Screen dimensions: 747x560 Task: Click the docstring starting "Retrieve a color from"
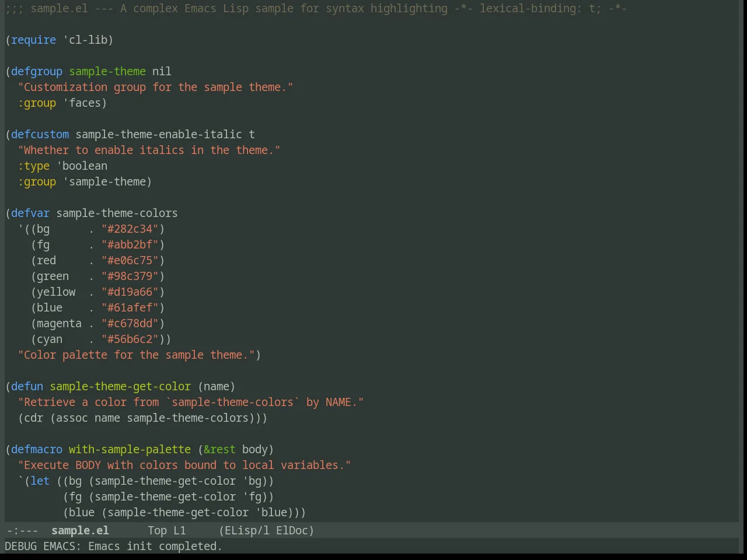coord(191,402)
